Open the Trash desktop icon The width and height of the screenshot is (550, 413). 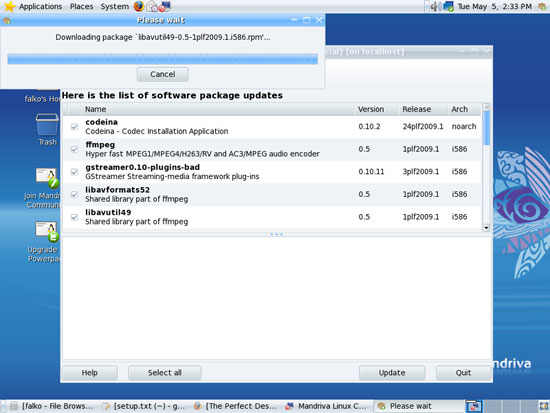pos(47,129)
